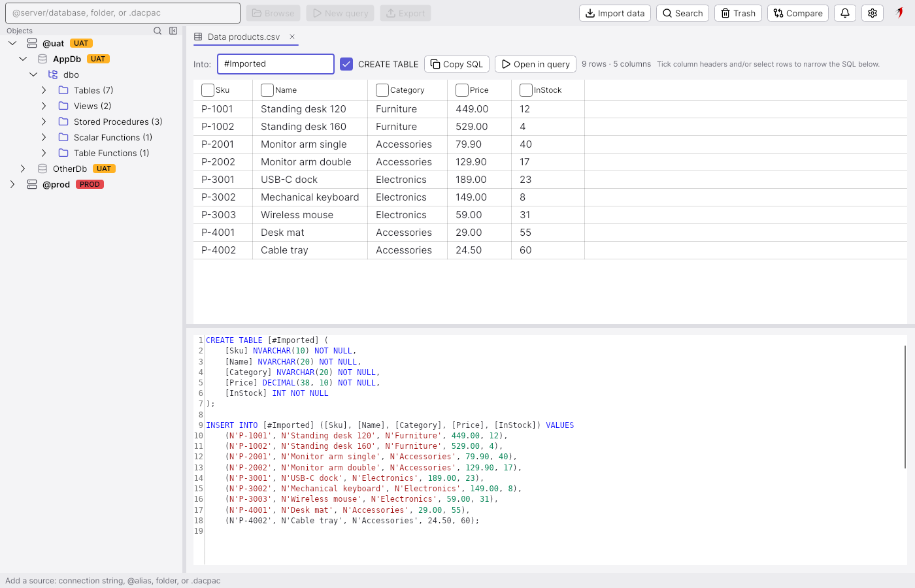Image resolution: width=915 pixels, height=588 pixels.
Task: Click the Table Functions folder icon
Action: pos(63,153)
